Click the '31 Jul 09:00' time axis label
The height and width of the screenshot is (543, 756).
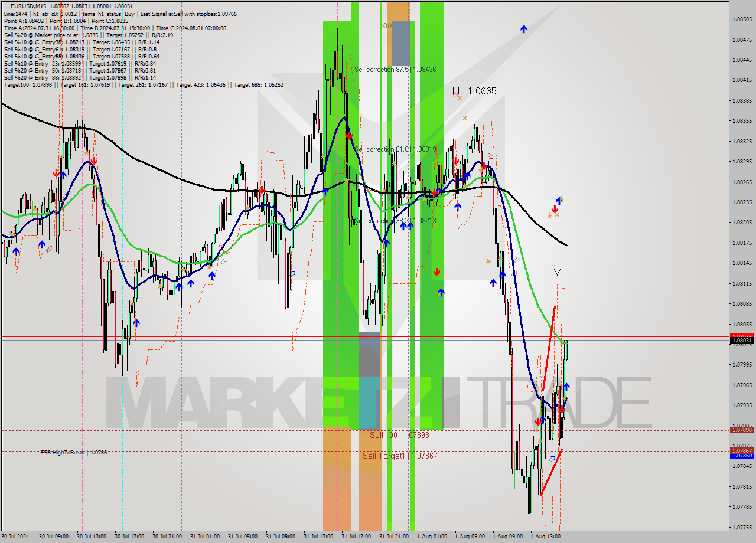[281, 537]
